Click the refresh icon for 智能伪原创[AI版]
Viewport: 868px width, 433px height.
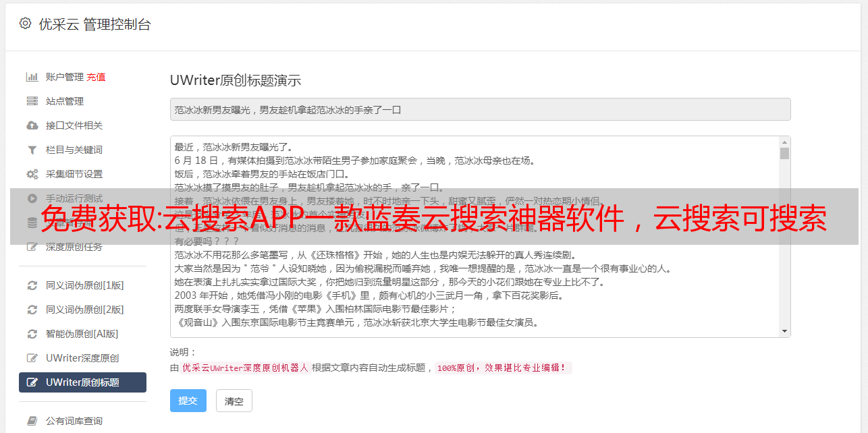[32, 334]
